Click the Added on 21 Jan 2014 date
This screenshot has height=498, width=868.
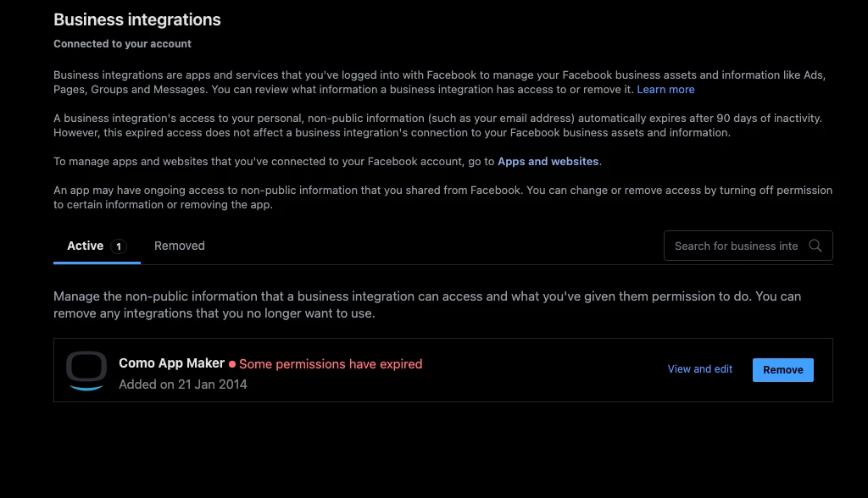pyautogui.click(x=183, y=385)
